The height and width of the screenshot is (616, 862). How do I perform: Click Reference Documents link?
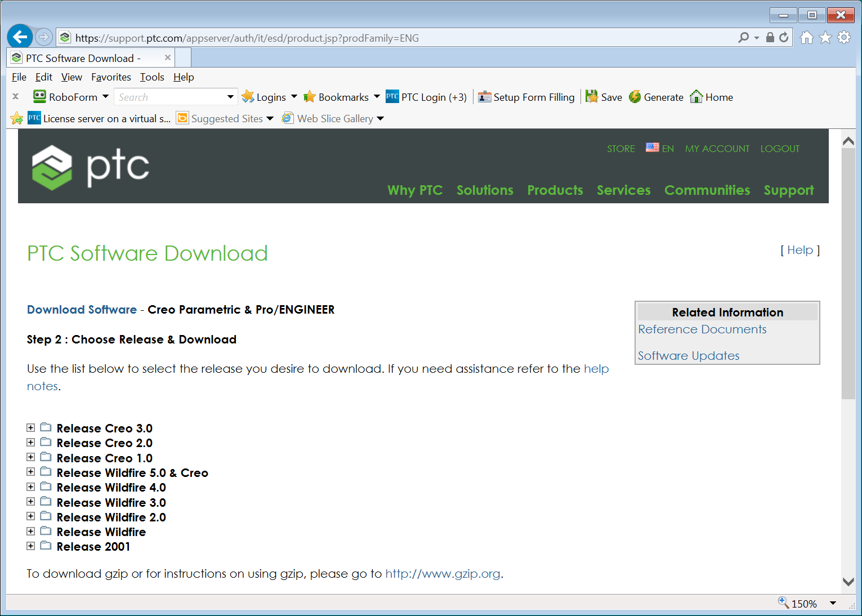(x=702, y=329)
